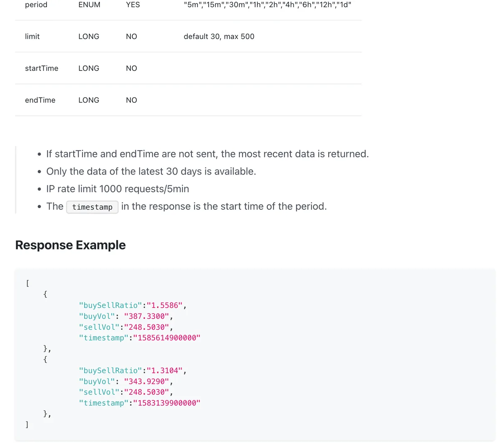The height and width of the screenshot is (448, 503).
Task: Click the latest 30 days bullet text
Action: (x=151, y=171)
